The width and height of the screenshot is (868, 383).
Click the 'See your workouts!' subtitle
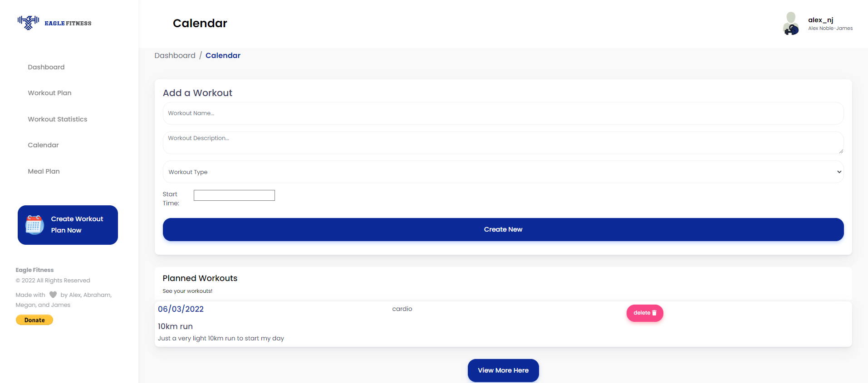187,291
